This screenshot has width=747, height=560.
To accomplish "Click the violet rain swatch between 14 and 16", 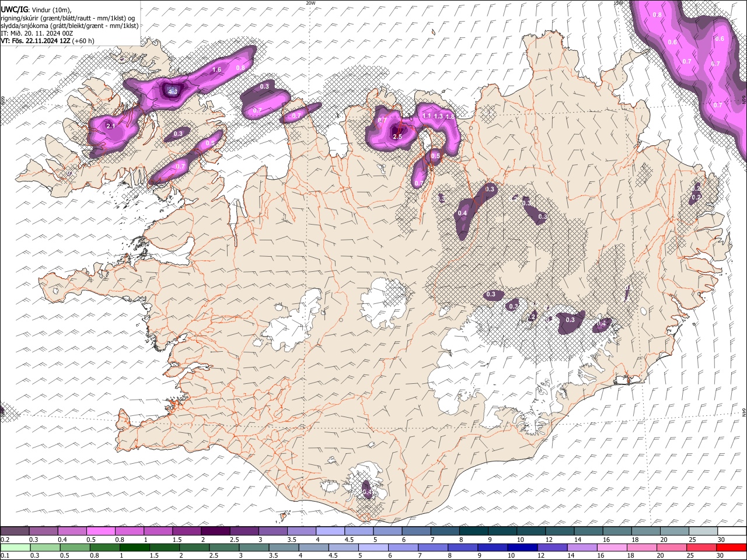I will coord(582,547).
